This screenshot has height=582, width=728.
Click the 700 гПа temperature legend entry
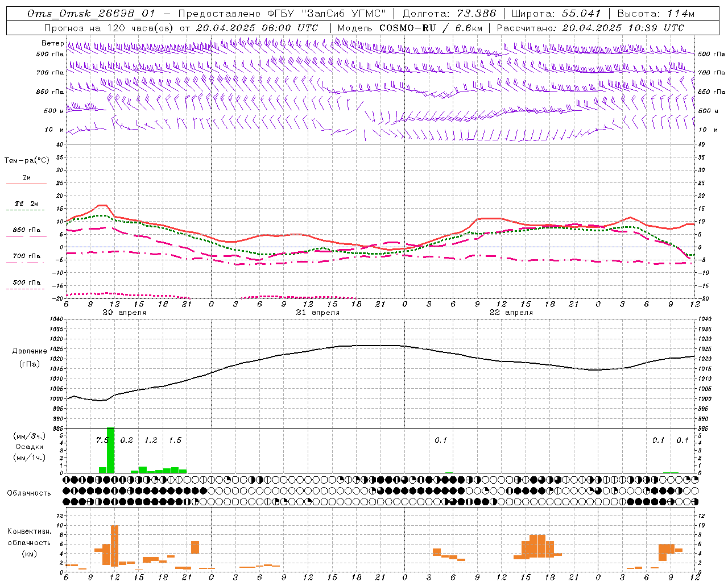27,256
